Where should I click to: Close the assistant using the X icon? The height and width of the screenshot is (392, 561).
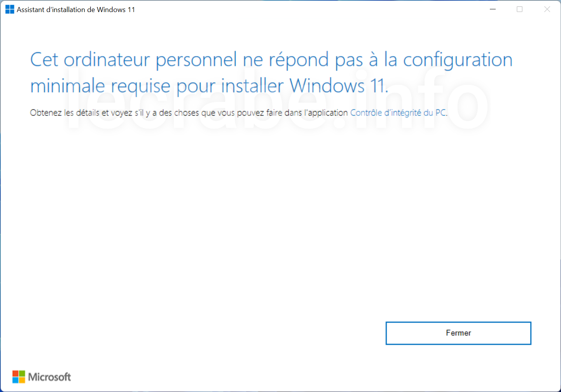(547, 9)
